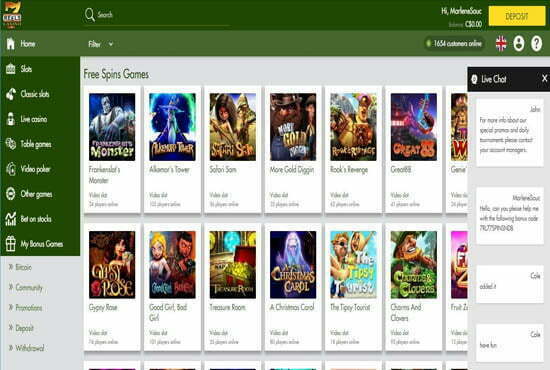This screenshot has height=370, width=550.
Task: Expand the Deposit sidebar link
Action: tap(21, 328)
